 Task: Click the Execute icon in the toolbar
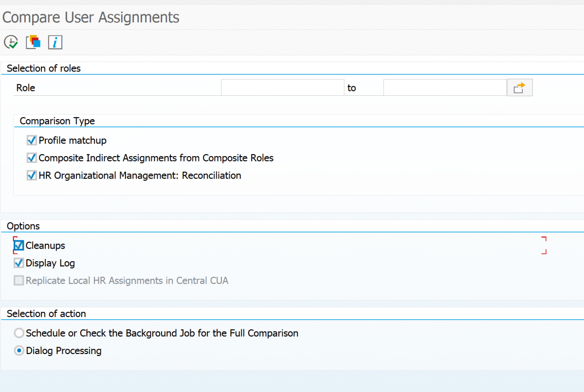point(11,42)
